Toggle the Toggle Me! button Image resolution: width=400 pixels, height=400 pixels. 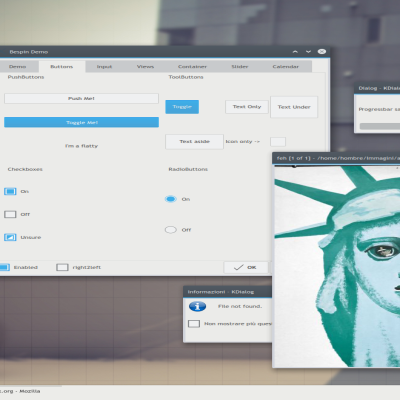(x=81, y=122)
